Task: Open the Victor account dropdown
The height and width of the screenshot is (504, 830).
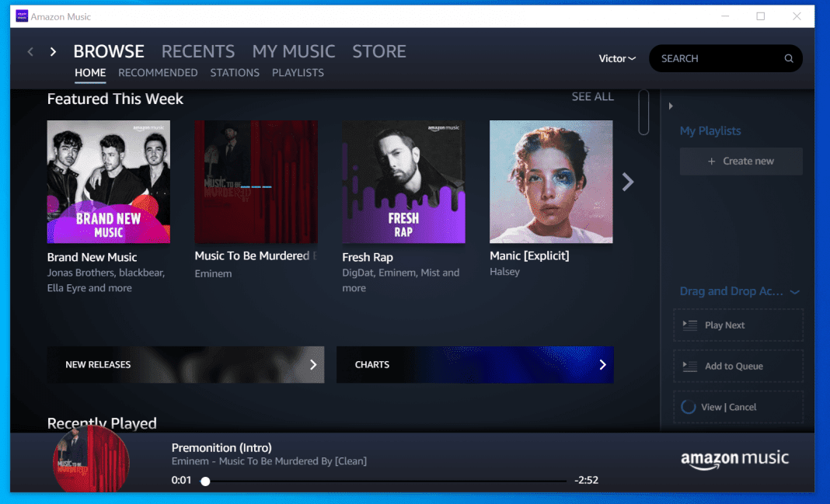Action: 616,58
